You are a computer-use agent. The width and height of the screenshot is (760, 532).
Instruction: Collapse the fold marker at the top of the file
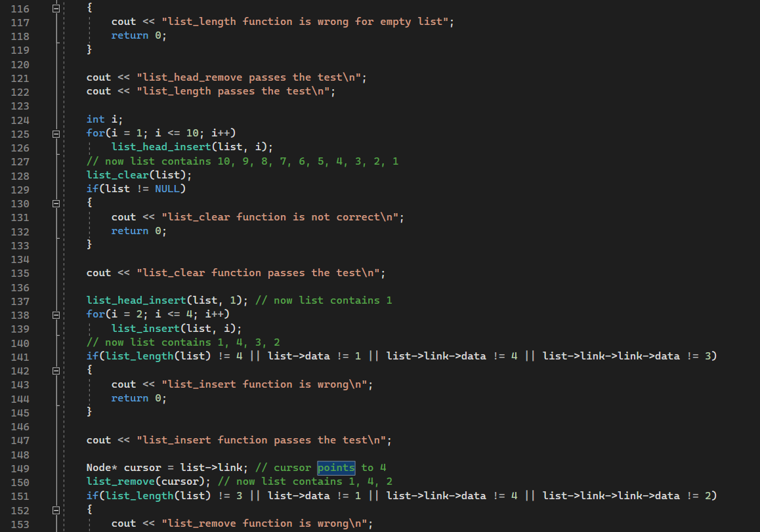[x=56, y=7]
